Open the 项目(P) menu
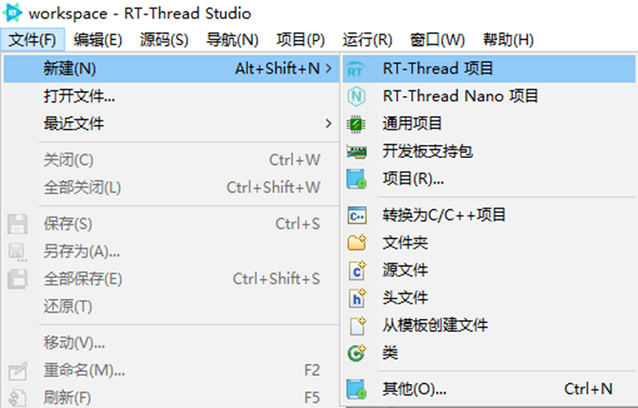 click(x=301, y=40)
